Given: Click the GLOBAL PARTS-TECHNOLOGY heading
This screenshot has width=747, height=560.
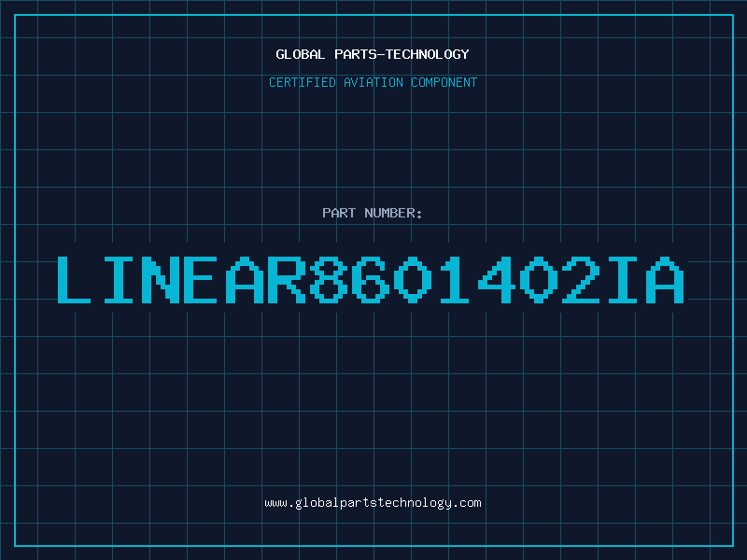Looking at the screenshot, I should pyautogui.click(x=373, y=54).
